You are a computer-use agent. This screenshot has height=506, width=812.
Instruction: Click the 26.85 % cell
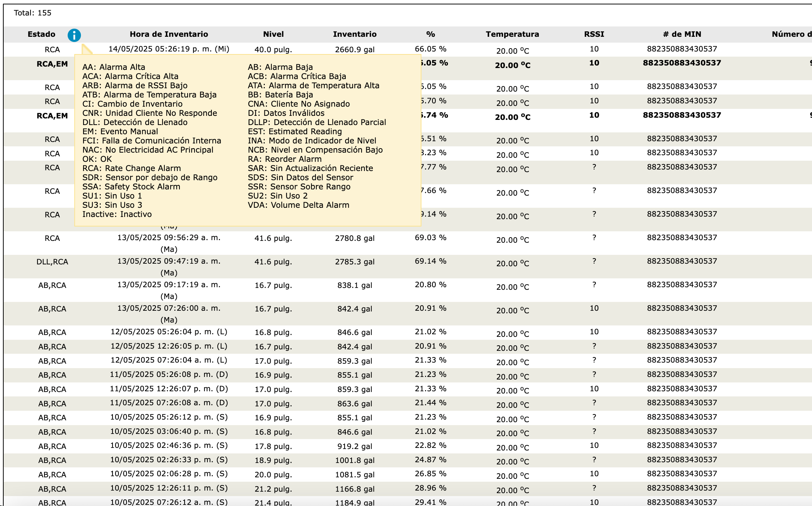(431, 474)
